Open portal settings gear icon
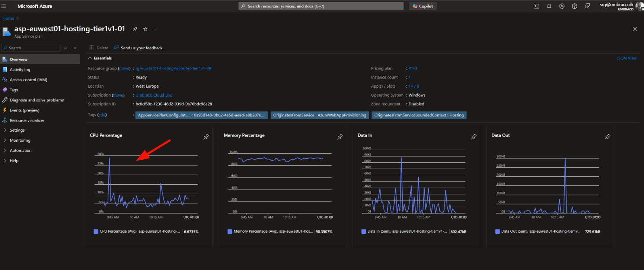Image resolution: width=644 pixels, height=270 pixels. [561, 6]
